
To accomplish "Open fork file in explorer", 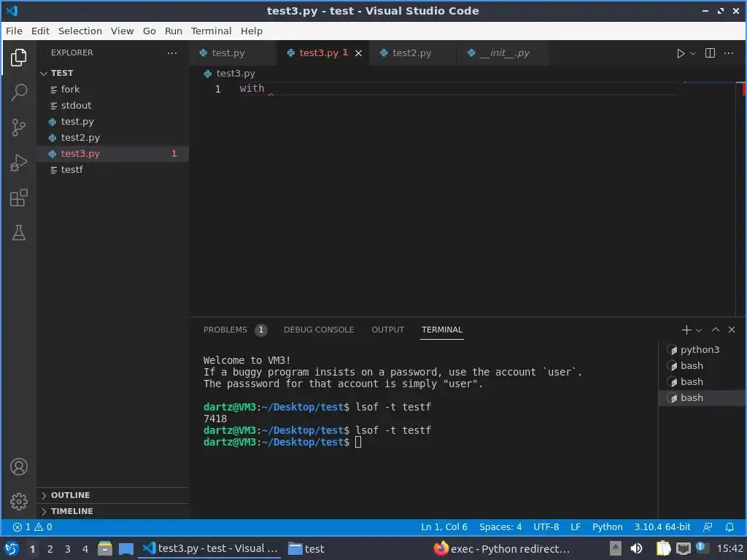I will (113, 90).
